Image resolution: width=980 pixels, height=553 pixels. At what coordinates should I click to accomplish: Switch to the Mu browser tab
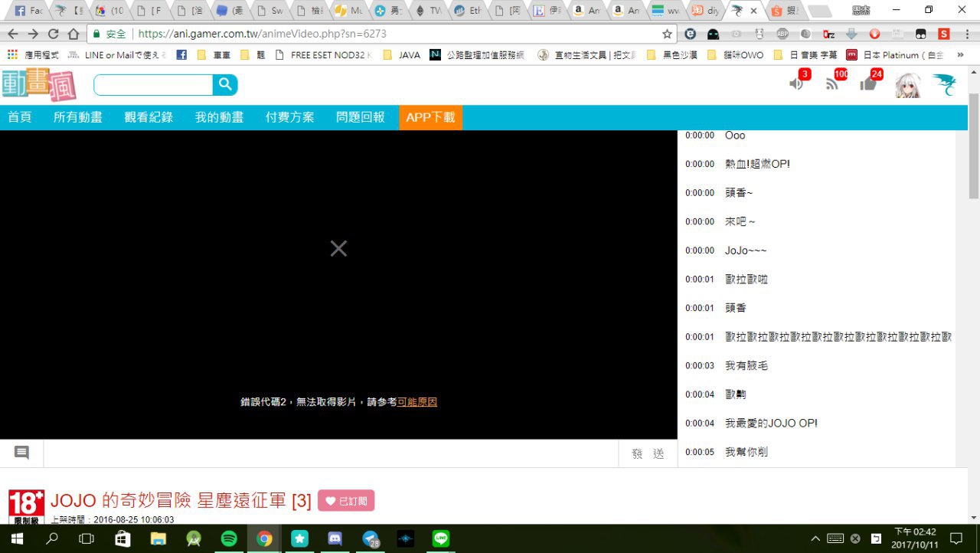(349, 11)
